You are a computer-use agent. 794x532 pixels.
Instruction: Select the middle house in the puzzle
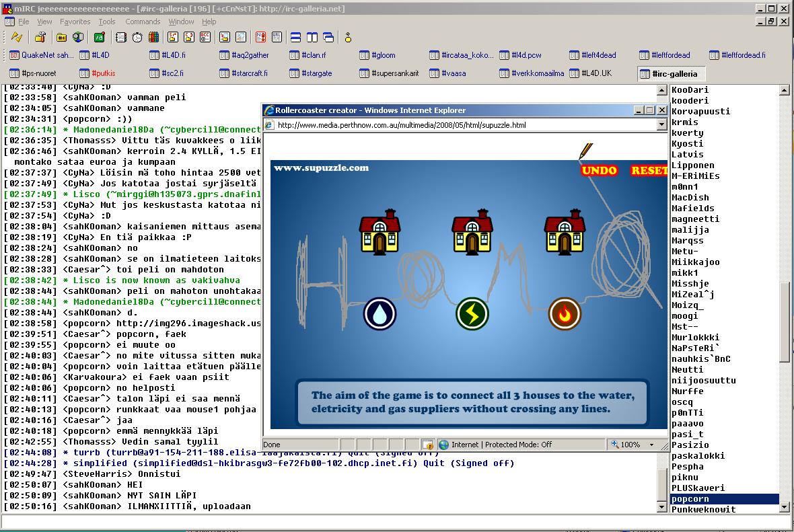click(x=472, y=233)
